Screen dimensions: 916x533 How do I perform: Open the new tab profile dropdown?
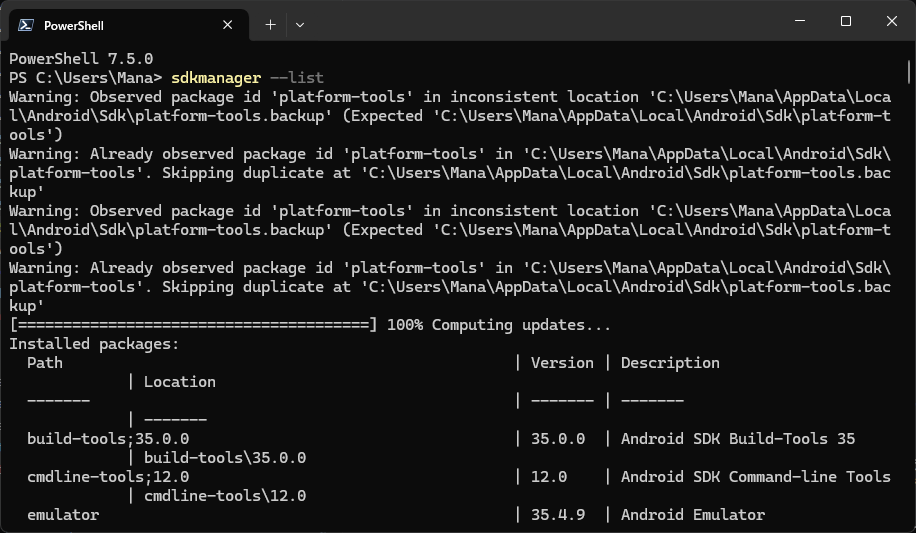pos(300,25)
